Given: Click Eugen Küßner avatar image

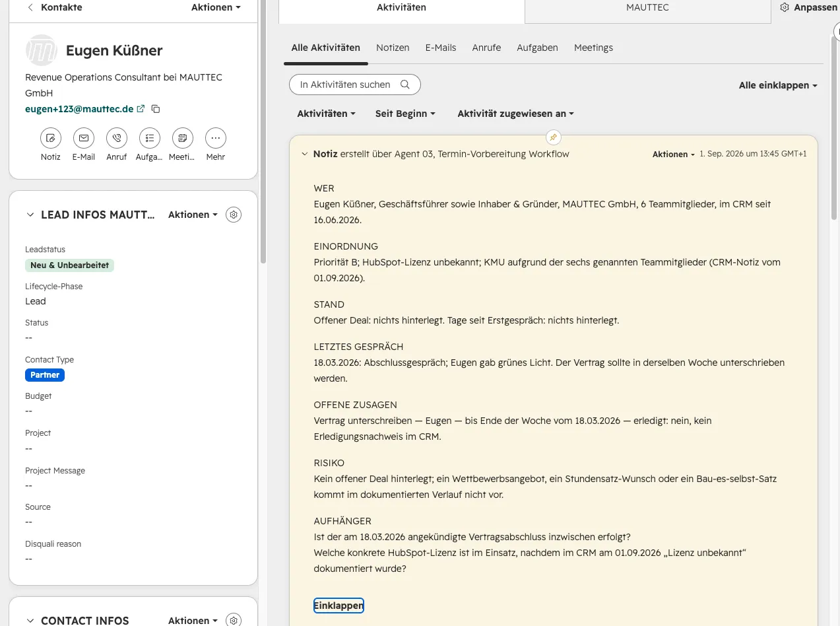Looking at the screenshot, I should tap(41, 50).
